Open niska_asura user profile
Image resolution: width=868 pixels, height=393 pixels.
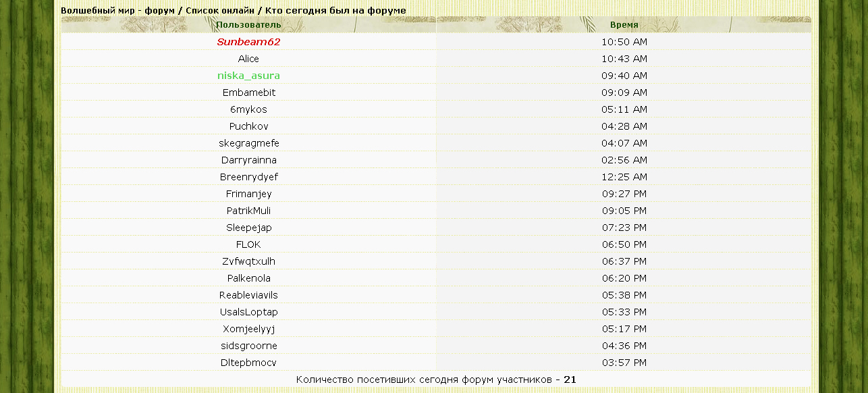pos(248,76)
